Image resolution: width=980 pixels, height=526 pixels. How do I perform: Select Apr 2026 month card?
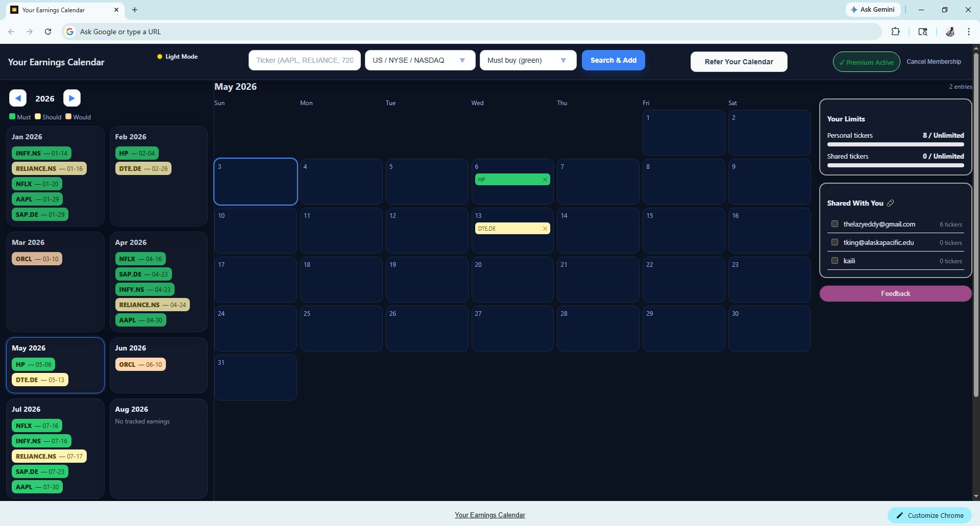159,282
